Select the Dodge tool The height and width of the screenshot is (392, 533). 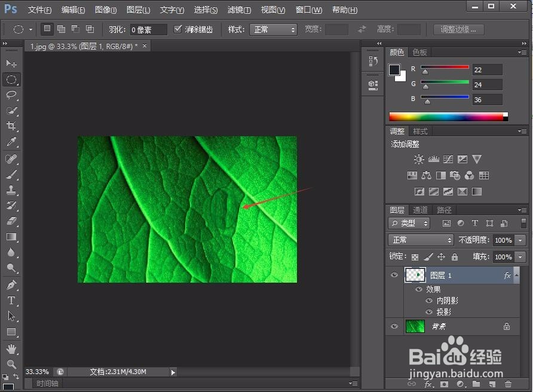pos(11,268)
